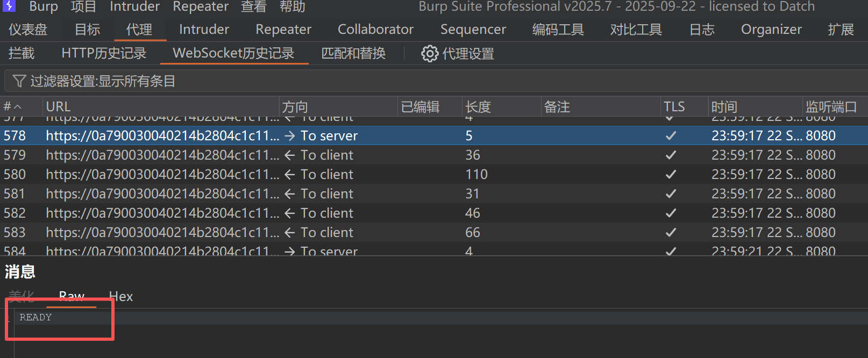Click the 消息 panel heading
The width and height of the screenshot is (868, 358).
tap(20, 272)
